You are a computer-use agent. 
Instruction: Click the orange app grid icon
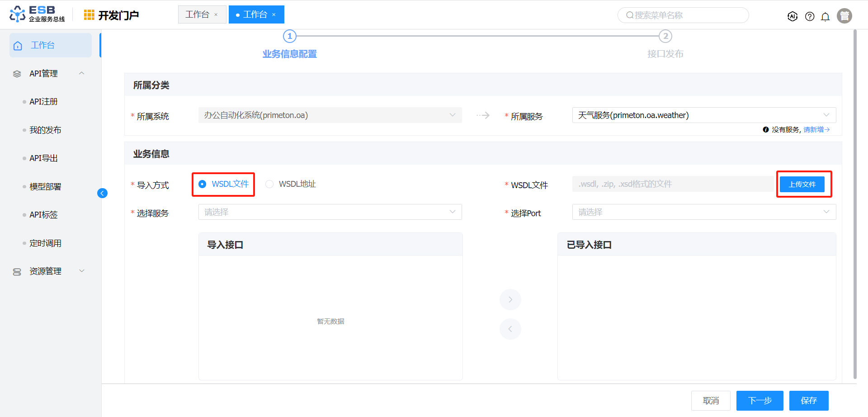(x=89, y=15)
